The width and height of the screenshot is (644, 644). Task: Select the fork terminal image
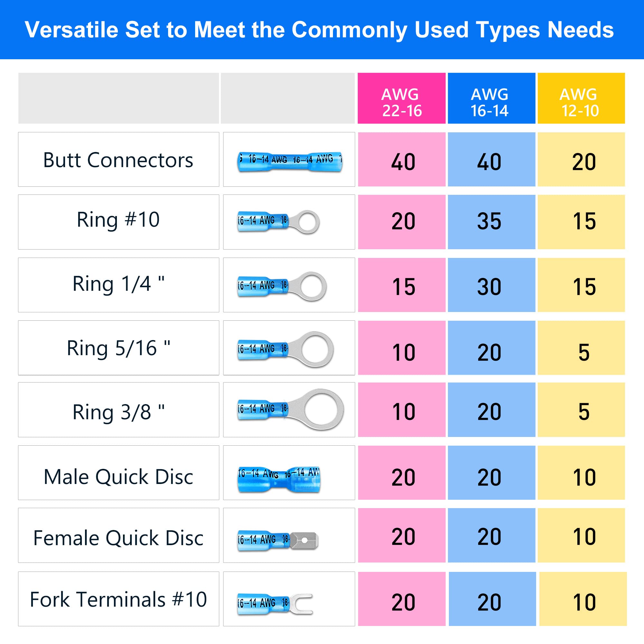point(275,603)
